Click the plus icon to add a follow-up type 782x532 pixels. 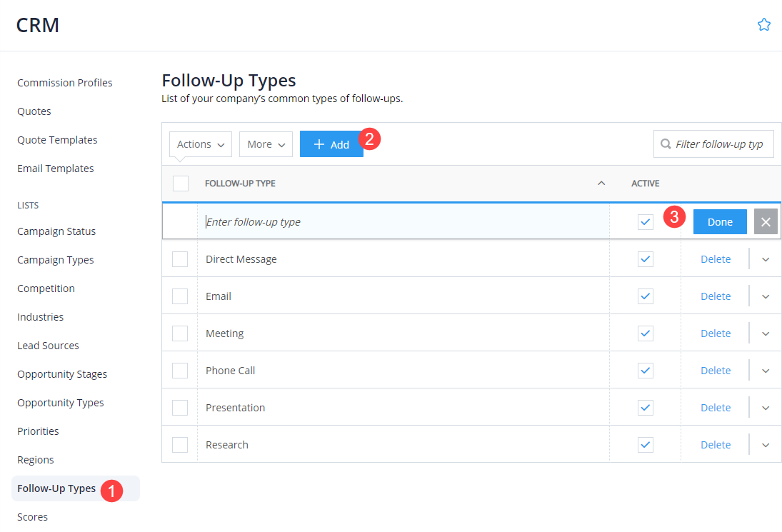319,144
